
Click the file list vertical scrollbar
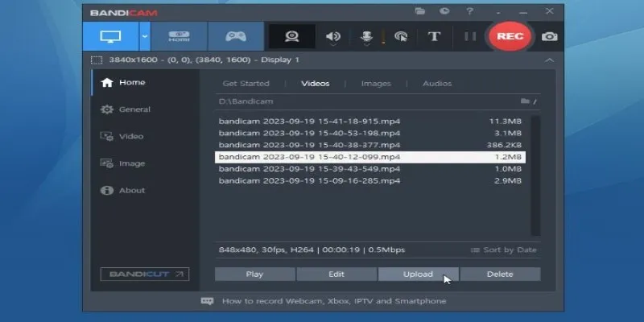coord(535,175)
